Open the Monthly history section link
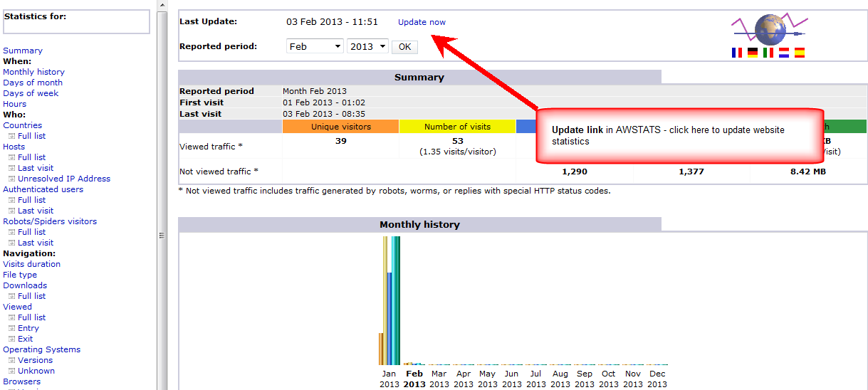Image resolution: width=868 pixels, height=390 pixels. click(x=33, y=72)
